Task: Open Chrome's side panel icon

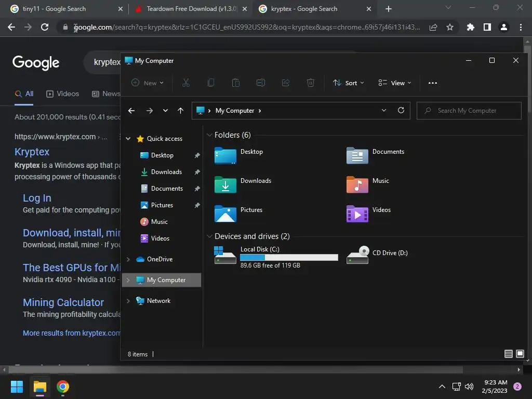Action: (x=487, y=27)
